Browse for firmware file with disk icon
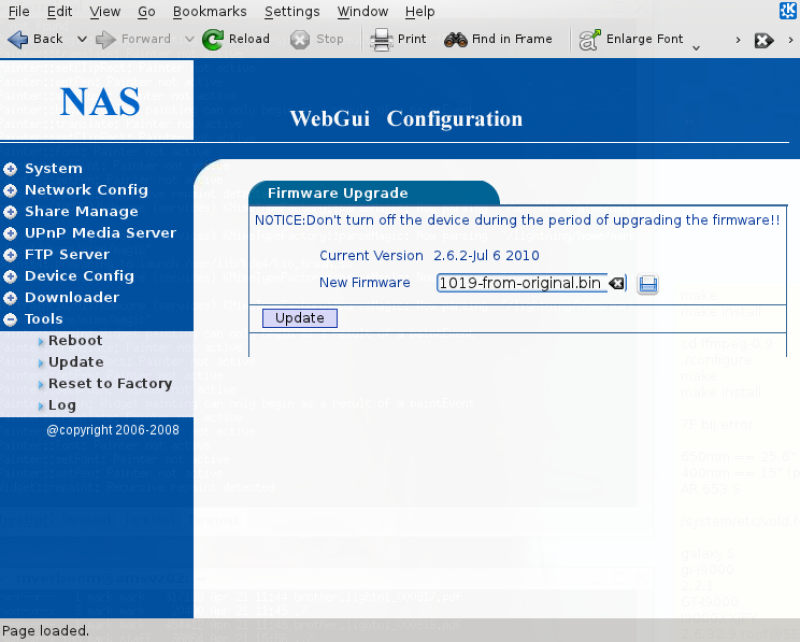Image resolution: width=800 pixels, height=642 pixels. coord(648,284)
